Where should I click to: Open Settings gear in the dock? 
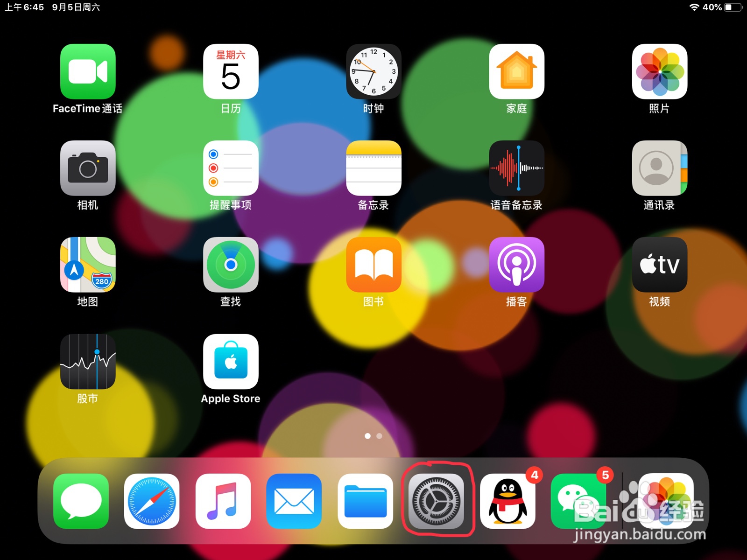(x=436, y=501)
